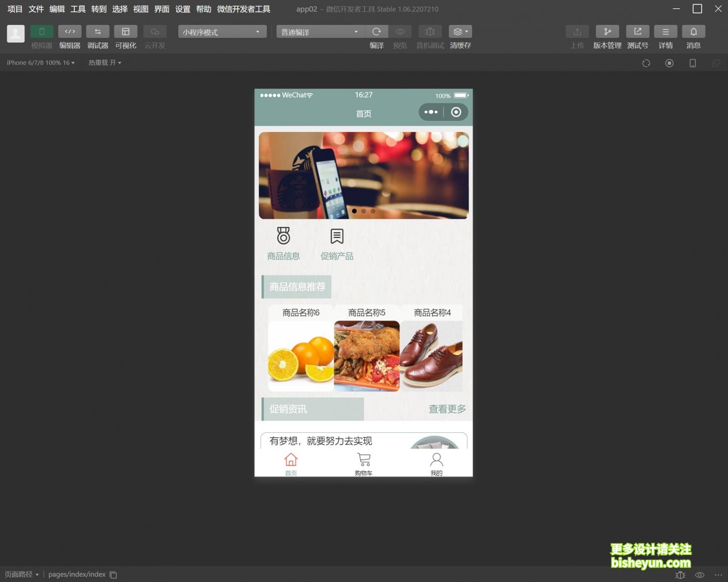Open 商品信息 medal icon
This screenshot has height=582, width=728.
click(283, 236)
